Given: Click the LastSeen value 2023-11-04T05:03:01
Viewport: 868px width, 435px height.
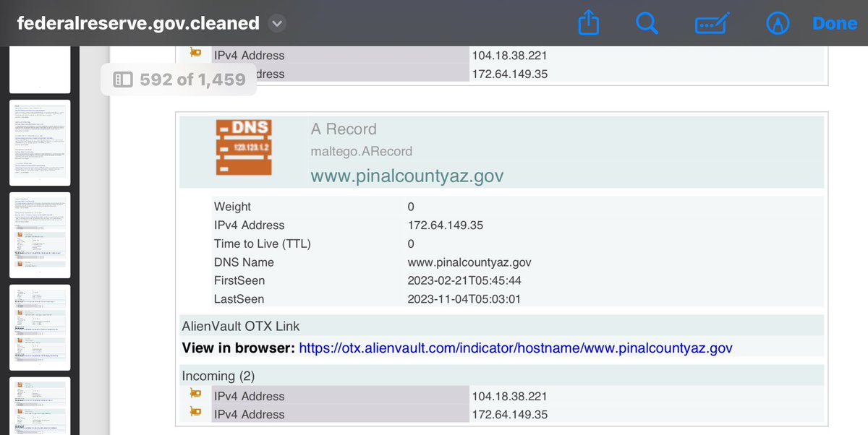Looking at the screenshot, I should (x=464, y=299).
